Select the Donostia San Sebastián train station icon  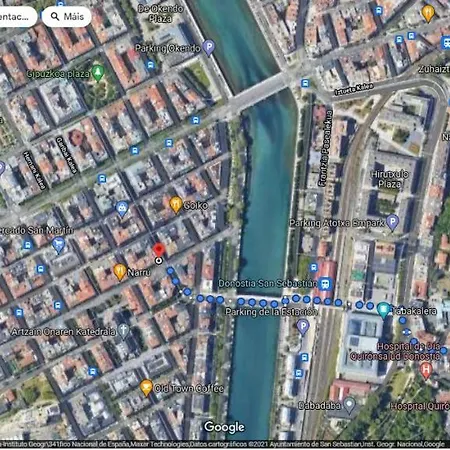[325, 283]
